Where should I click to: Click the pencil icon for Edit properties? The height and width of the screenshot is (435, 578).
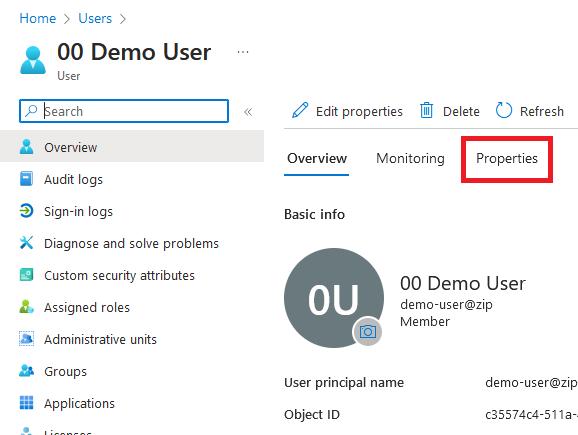[x=300, y=110]
